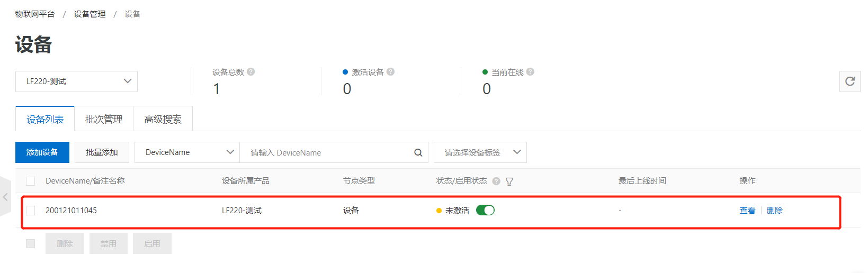Click the search magnifier icon
This screenshot has width=868, height=273.
[x=418, y=153]
